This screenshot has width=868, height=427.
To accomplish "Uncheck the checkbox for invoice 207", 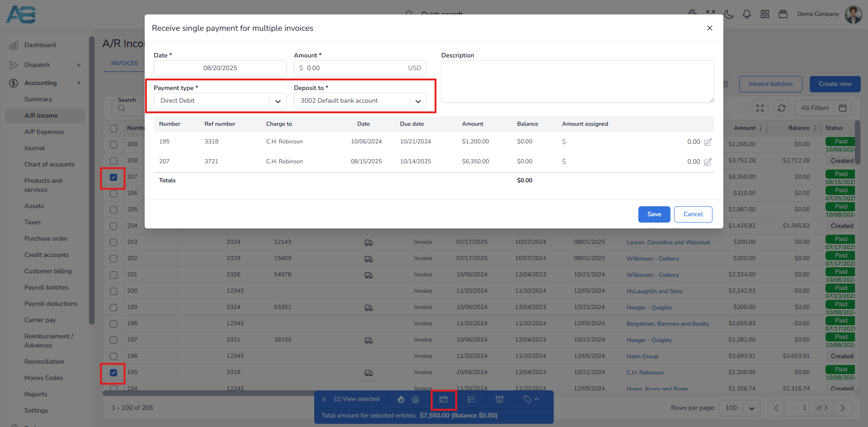I will point(113,177).
